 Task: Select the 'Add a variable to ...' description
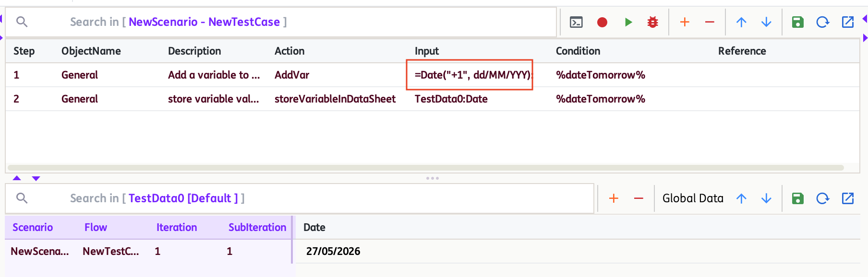coord(214,75)
